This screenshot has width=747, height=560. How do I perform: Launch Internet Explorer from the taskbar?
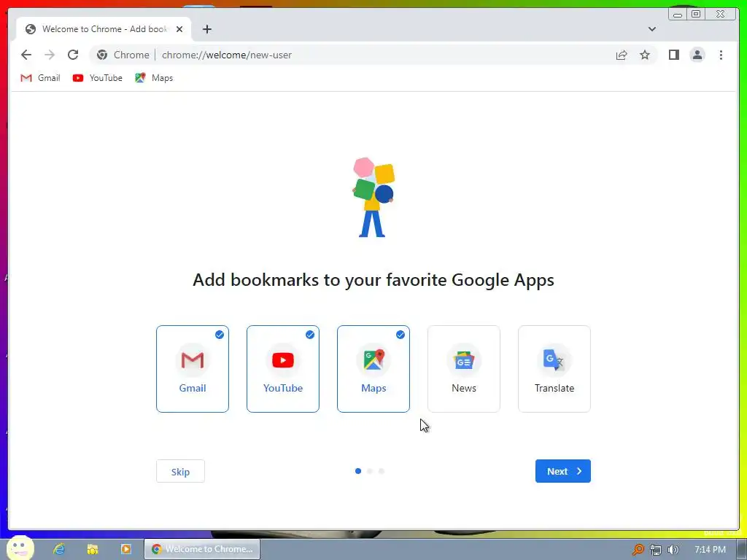click(59, 549)
